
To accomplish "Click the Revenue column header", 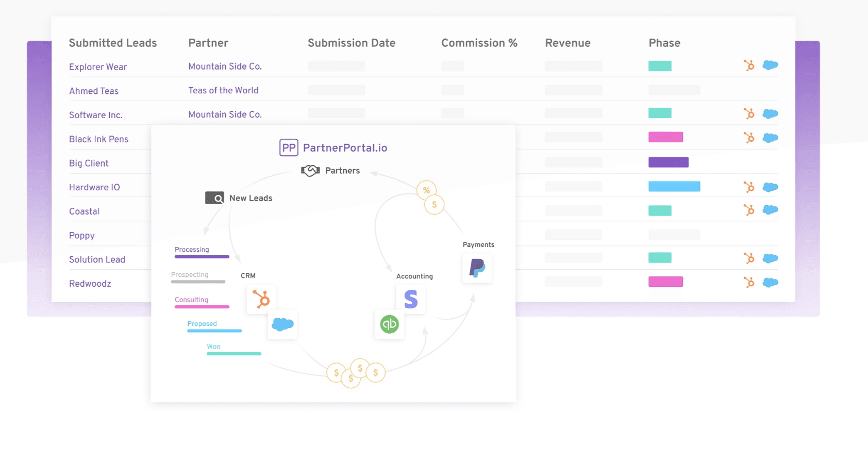I will [x=568, y=43].
